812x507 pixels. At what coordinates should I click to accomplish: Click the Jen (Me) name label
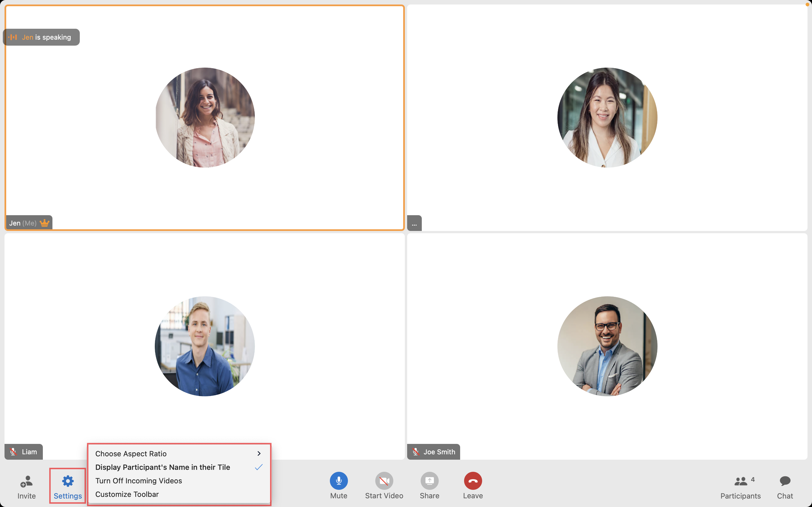click(x=23, y=223)
